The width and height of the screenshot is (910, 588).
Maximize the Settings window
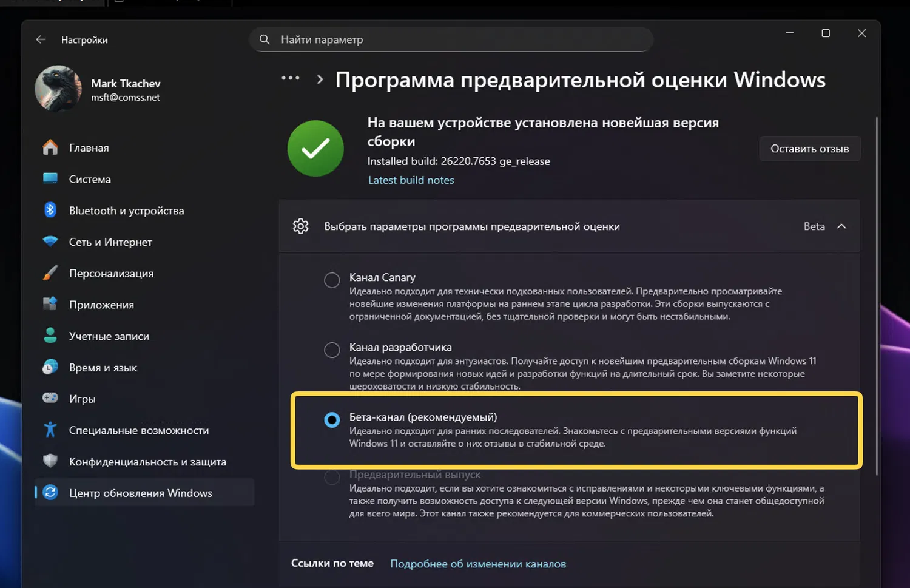point(826,33)
